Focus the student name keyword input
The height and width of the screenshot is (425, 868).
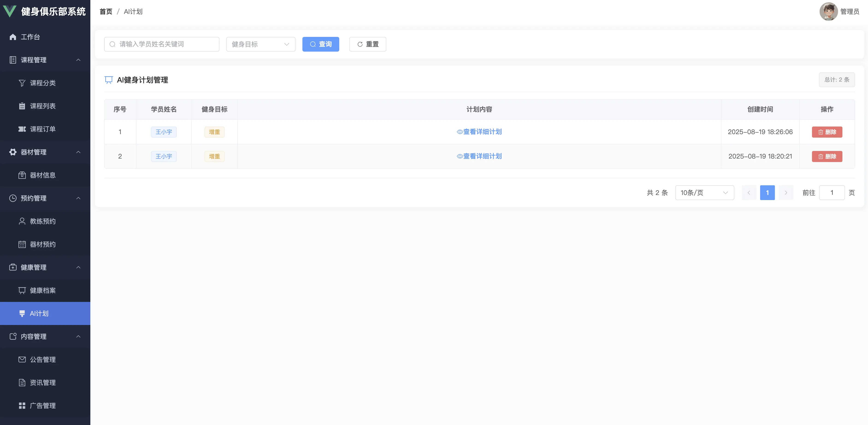tap(165, 44)
